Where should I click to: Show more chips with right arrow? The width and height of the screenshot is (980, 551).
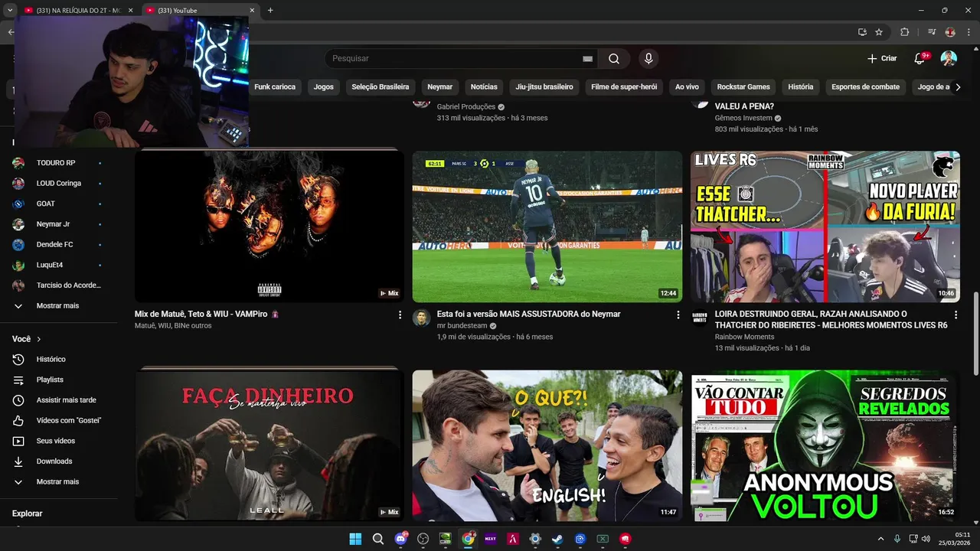pyautogui.click(x=958, y=86)
